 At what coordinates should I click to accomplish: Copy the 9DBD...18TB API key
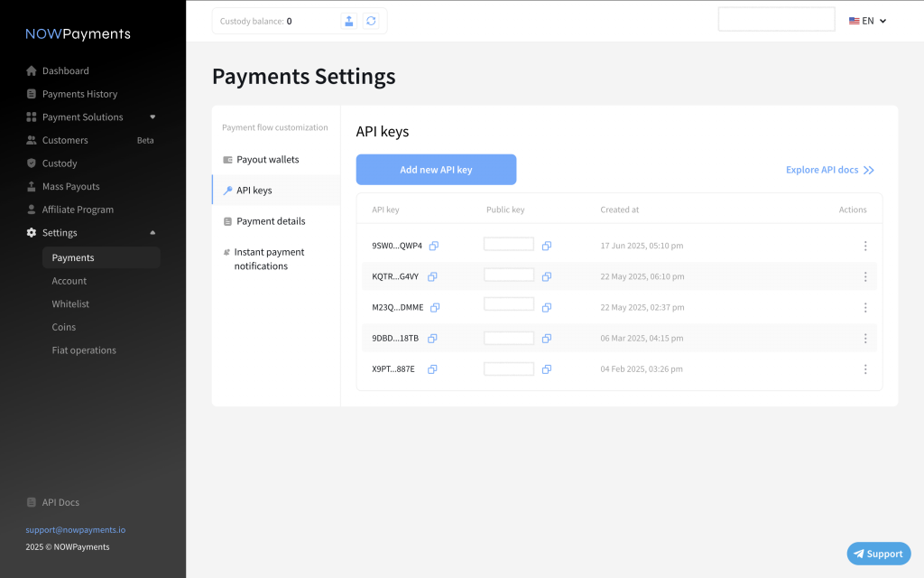(432, 339)
